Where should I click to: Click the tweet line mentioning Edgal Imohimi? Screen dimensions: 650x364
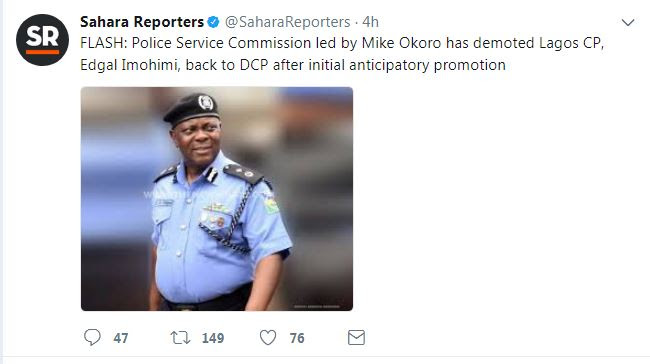[293, 65]
